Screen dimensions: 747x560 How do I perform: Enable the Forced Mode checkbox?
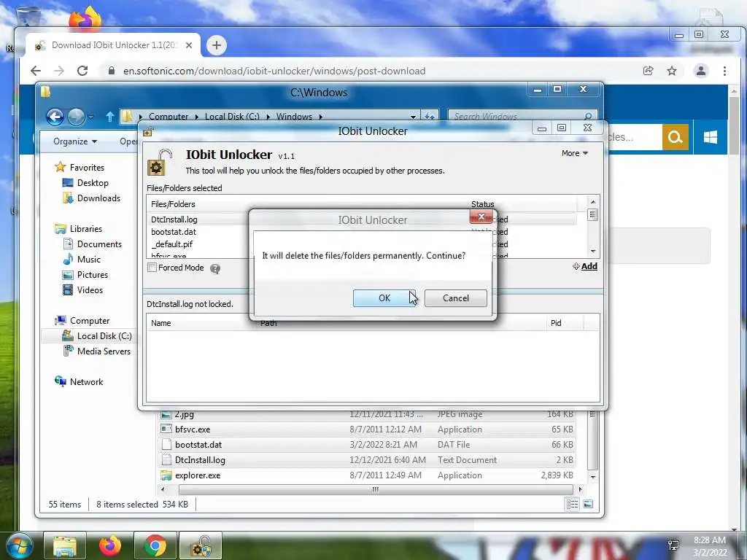click(x=152, y=268)
